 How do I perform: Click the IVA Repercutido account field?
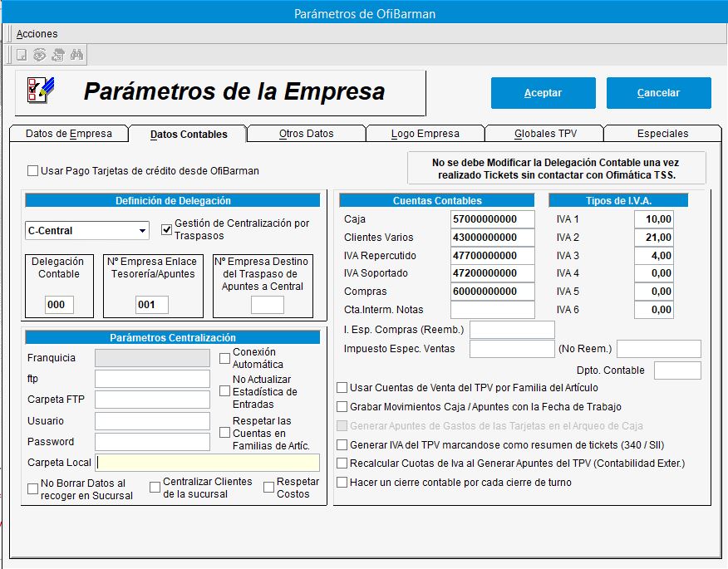(x=493, y=255)
